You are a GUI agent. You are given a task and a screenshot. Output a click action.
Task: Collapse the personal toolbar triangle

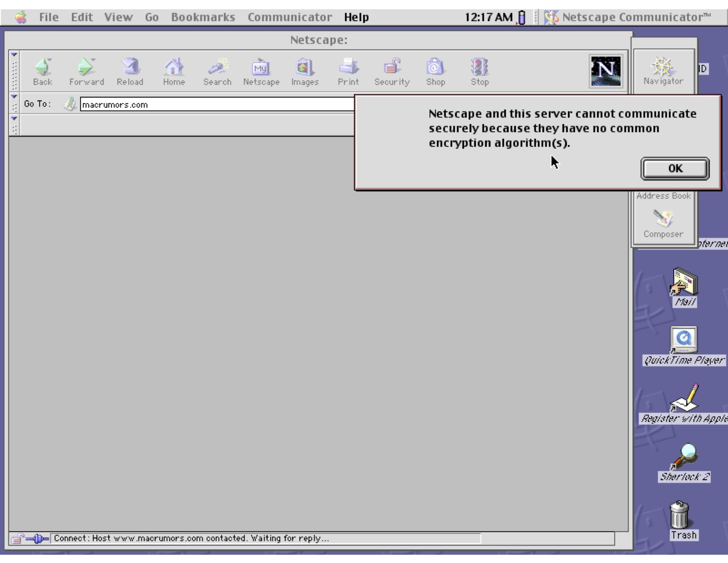pos(14,118)
